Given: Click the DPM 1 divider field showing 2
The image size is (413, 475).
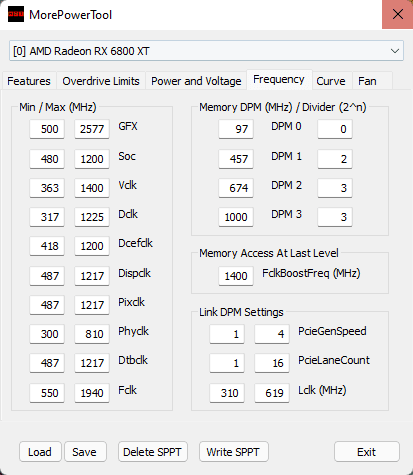Looking at the screenshot, I should [335, 159].
